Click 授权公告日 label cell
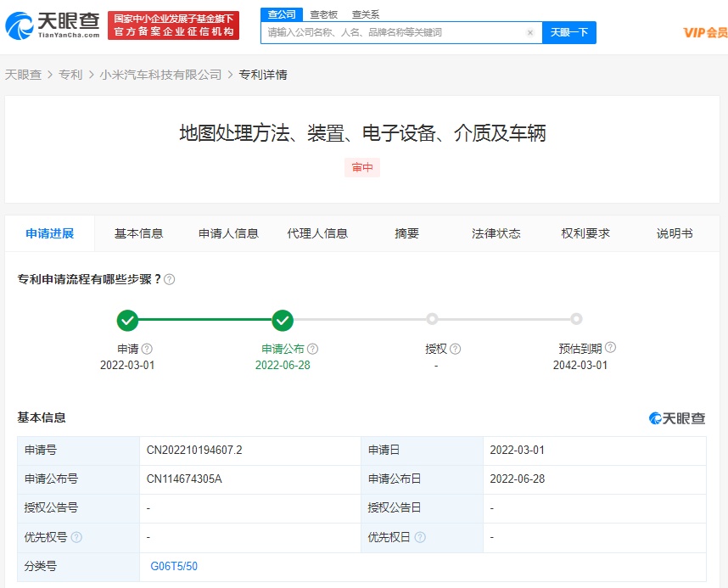 tap(422, 507)
